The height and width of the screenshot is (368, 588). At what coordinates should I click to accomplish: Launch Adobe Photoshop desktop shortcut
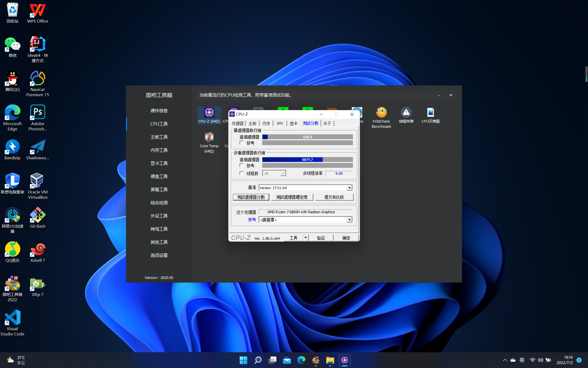click(38, 118)
